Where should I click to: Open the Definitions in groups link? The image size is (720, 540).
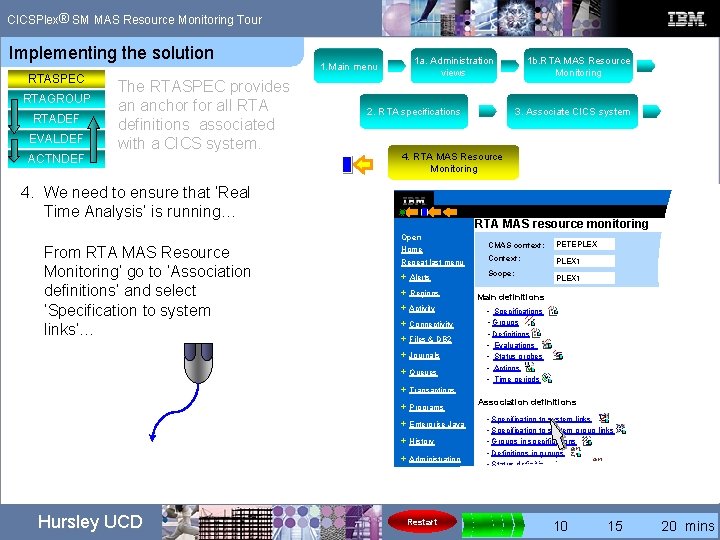coord(528,453)
